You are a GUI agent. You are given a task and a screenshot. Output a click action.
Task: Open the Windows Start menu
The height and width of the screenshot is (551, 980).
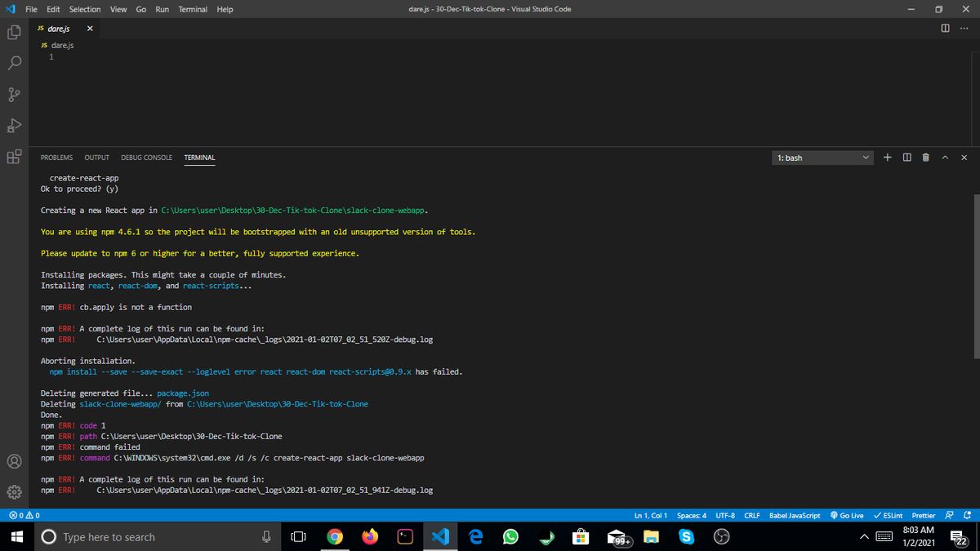click(x=16, y=536)
